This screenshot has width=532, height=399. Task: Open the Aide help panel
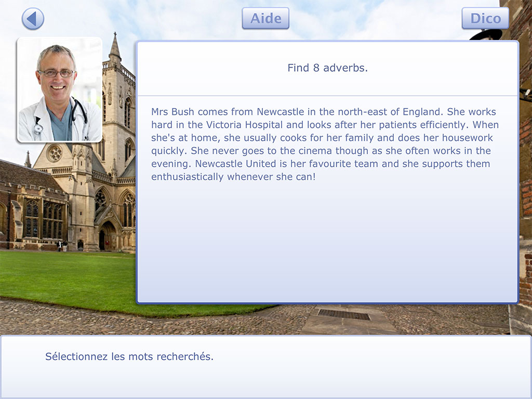265,18
